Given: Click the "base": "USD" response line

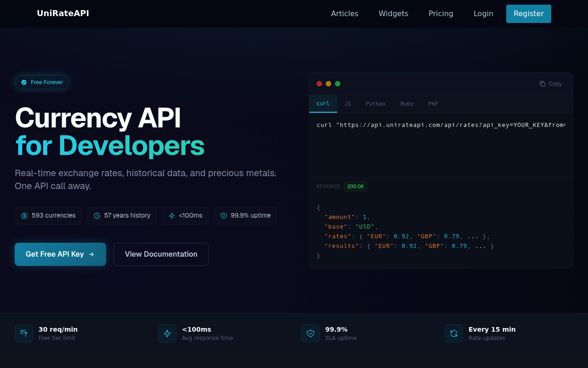Looking at the screenshot, I should click(351, 227).
